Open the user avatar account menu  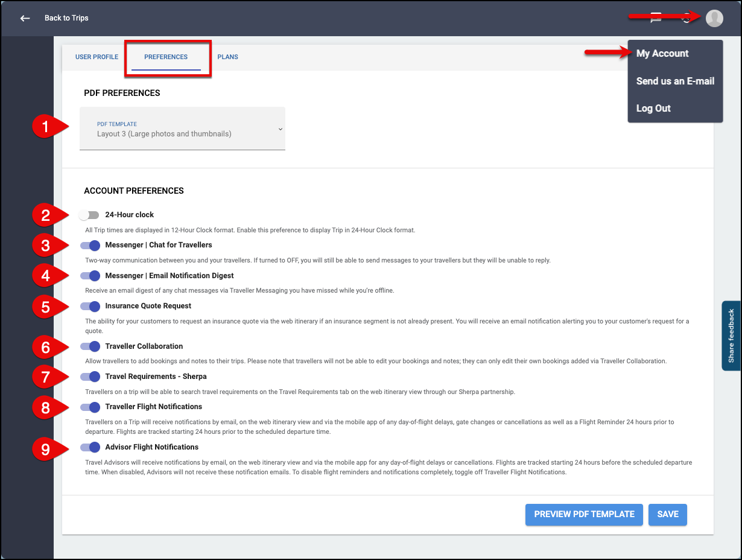pyautogui.click(x=714, y=18)
